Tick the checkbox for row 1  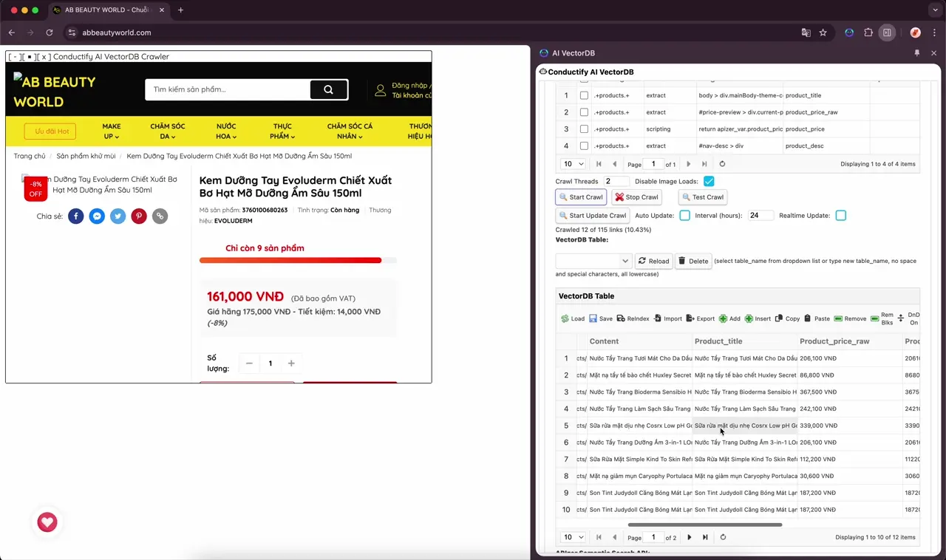click(x=584, y=95)
